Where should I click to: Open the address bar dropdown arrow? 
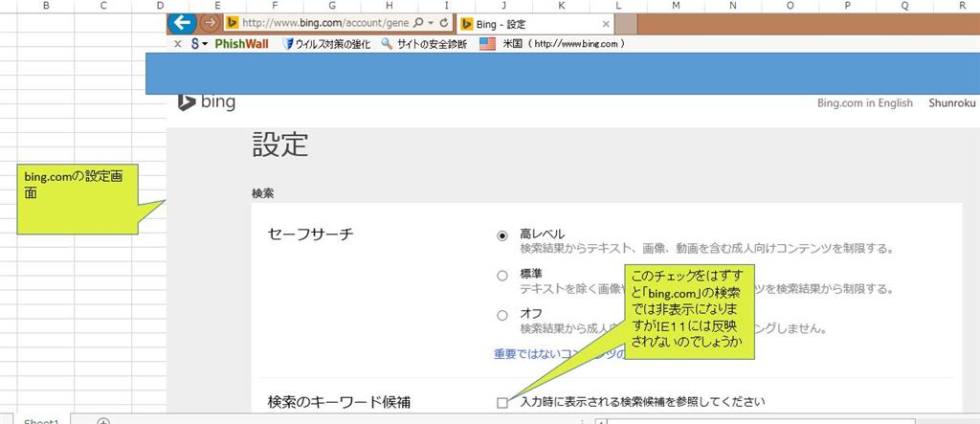tap(431, 23)
